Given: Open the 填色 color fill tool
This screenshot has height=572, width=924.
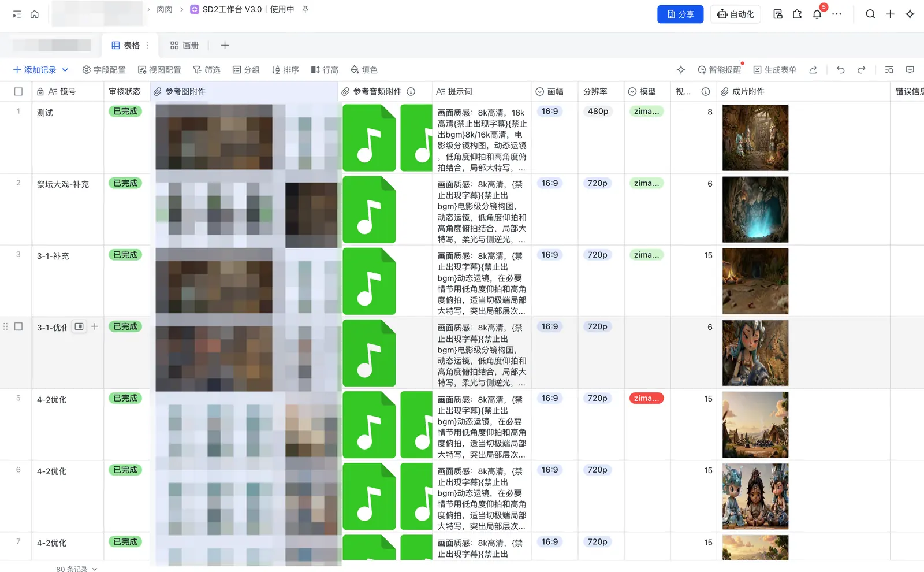Looking at the screenshot, I should point(364,70).
